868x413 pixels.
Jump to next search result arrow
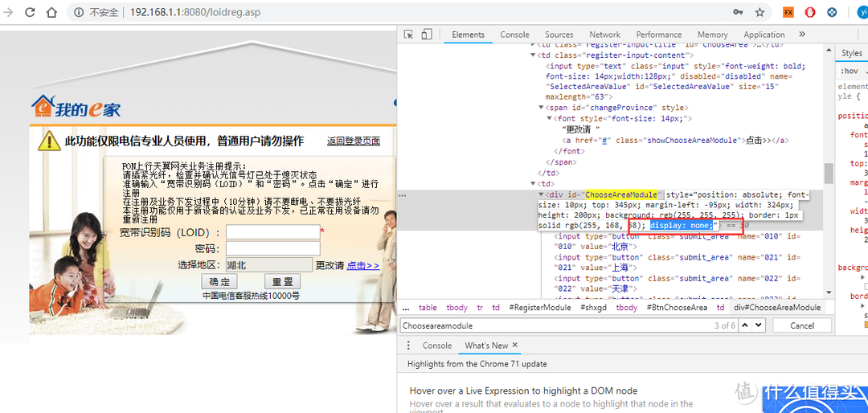click(x=758, y=325)
